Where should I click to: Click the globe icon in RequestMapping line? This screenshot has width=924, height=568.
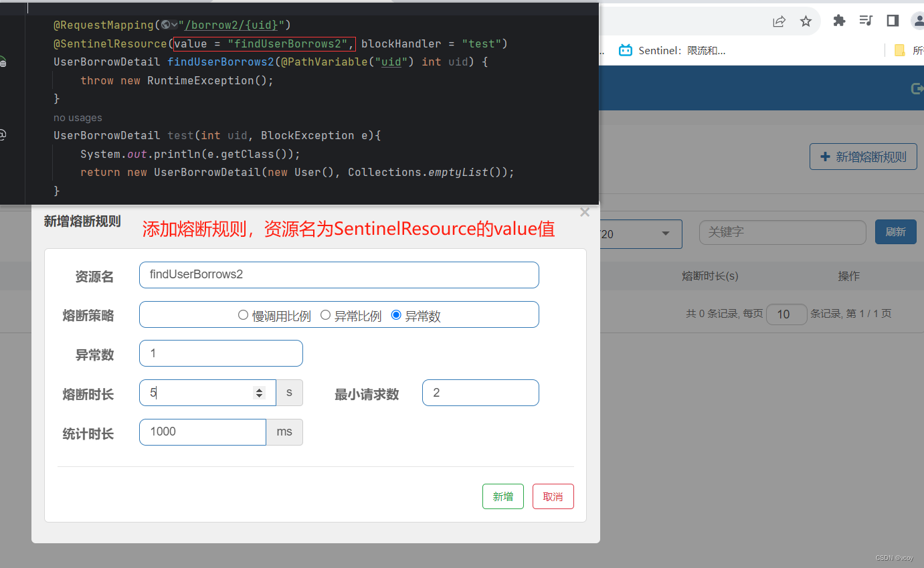[x=166, y=25]
